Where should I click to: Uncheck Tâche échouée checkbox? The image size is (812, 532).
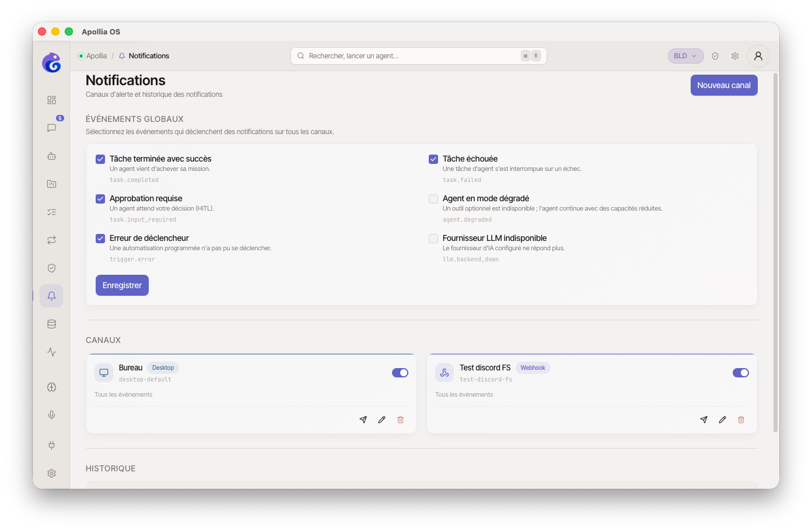(x=433, y=159)
